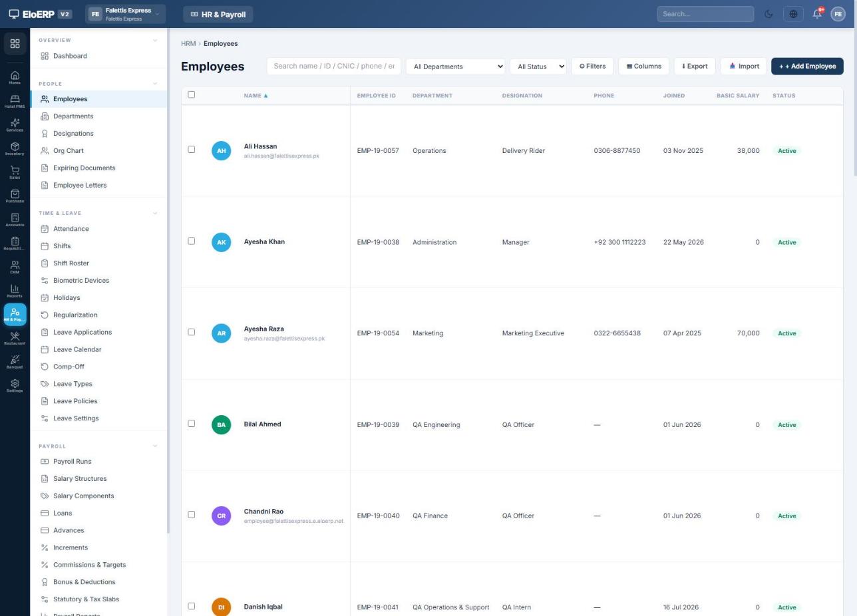857x616 pixels.
Task: Select the Chandni Rao row checkbox
Action: tap(192, 514)
